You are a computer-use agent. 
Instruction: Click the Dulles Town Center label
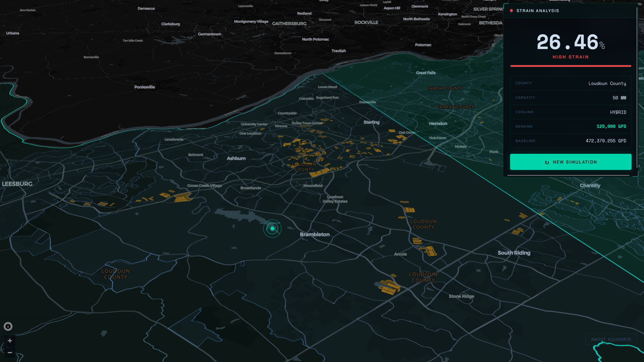click(307, 123)
